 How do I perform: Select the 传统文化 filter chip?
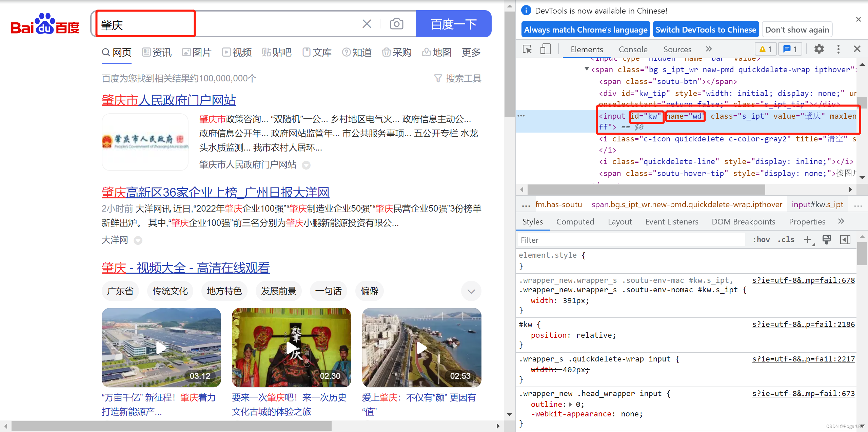[x=170, y=291]
